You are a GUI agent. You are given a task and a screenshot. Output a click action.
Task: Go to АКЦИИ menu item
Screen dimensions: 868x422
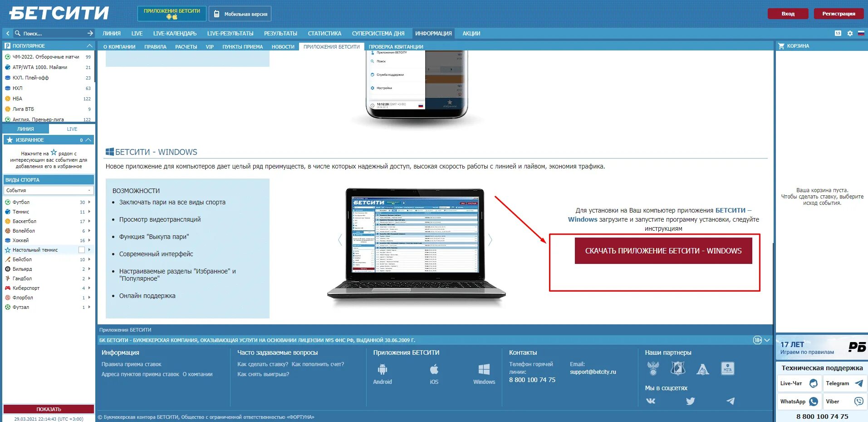coord(471,33)
